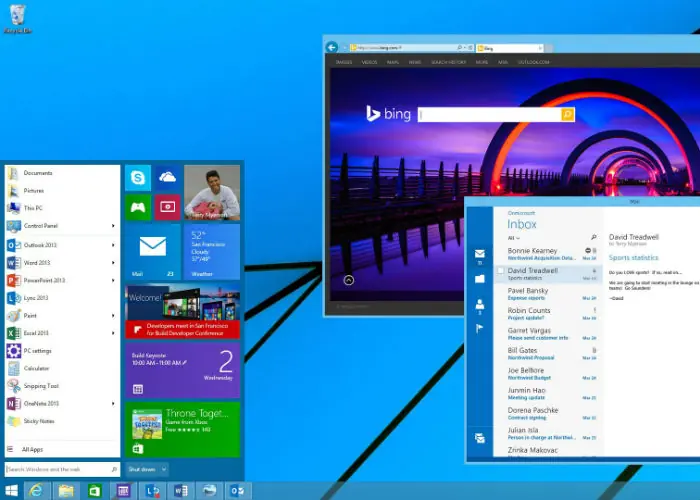Screen dimensions: 700x500
Task: Click the Search Windows and the web field
Action: (x=62, y=469)
